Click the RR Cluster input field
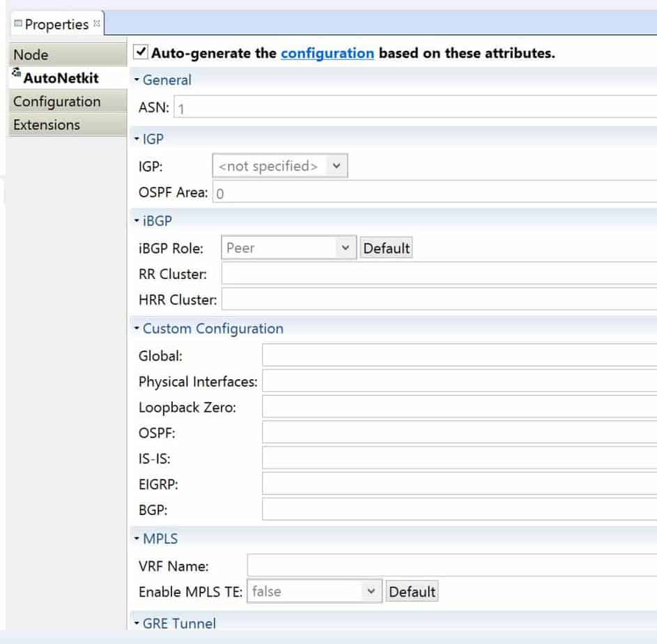 (x=439, y=274)
